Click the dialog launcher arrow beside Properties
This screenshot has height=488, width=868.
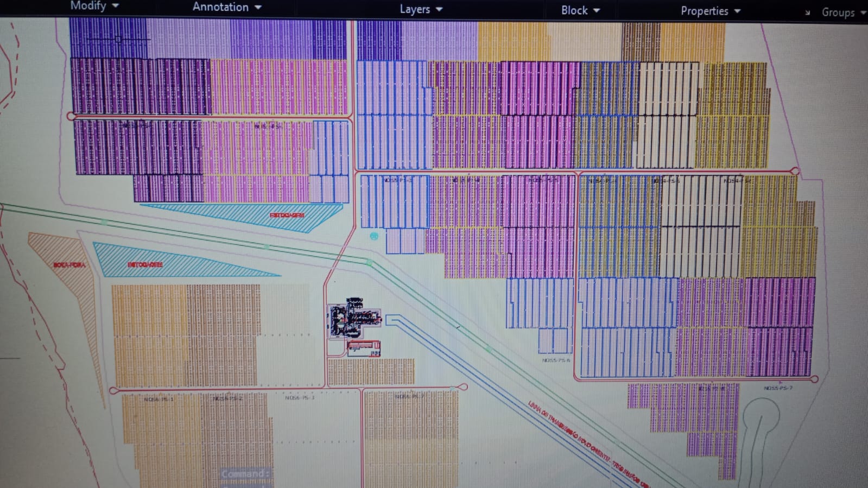pyautogui.click(x=807, y=12)
